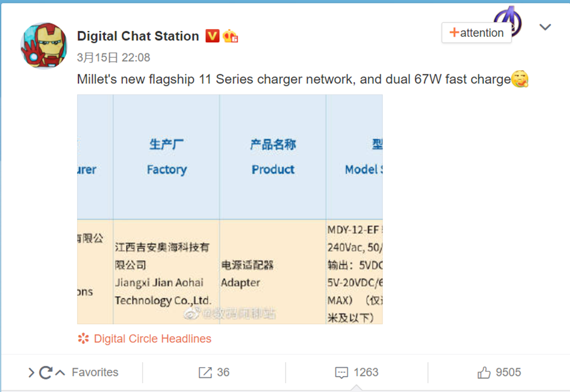Screen dimensions: 570x392
Task: Open the post timestamp 3月15日 22:08
Action: point(113,58)
